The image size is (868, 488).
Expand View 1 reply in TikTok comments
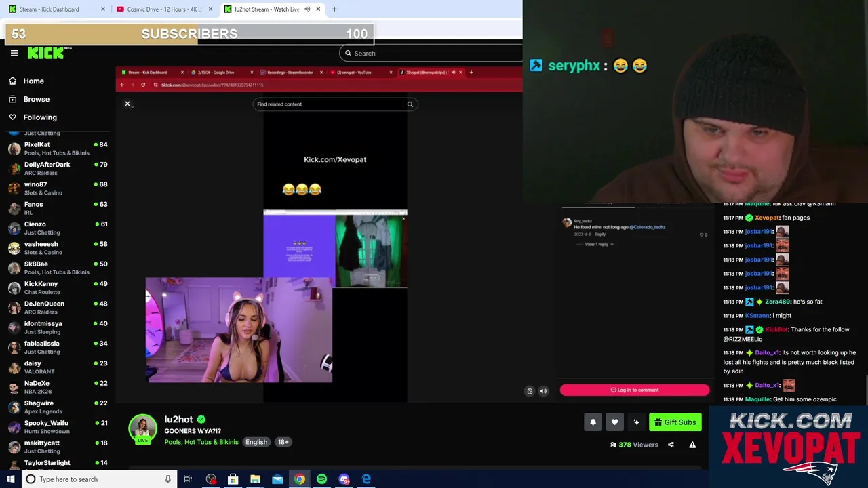[x=599, y=244]
